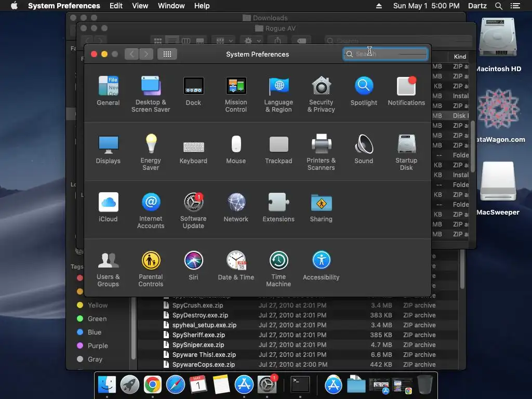Image resolution: width=532 pixels, height=399 pixels.
Task: Open Parental Controls pane
Action: point(151,269)
